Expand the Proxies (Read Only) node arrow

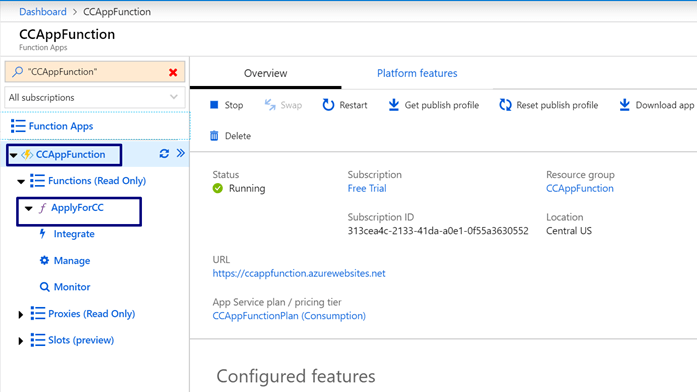(20, 315)
